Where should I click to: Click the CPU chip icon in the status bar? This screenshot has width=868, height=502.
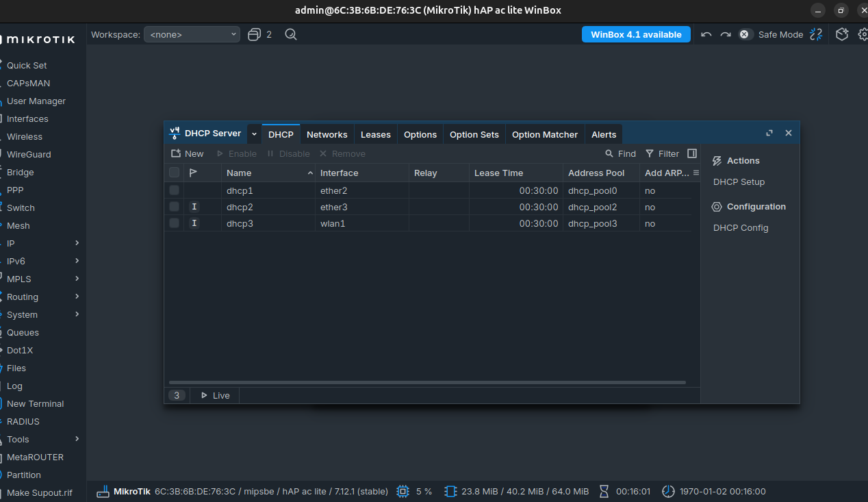click(403, 491)
